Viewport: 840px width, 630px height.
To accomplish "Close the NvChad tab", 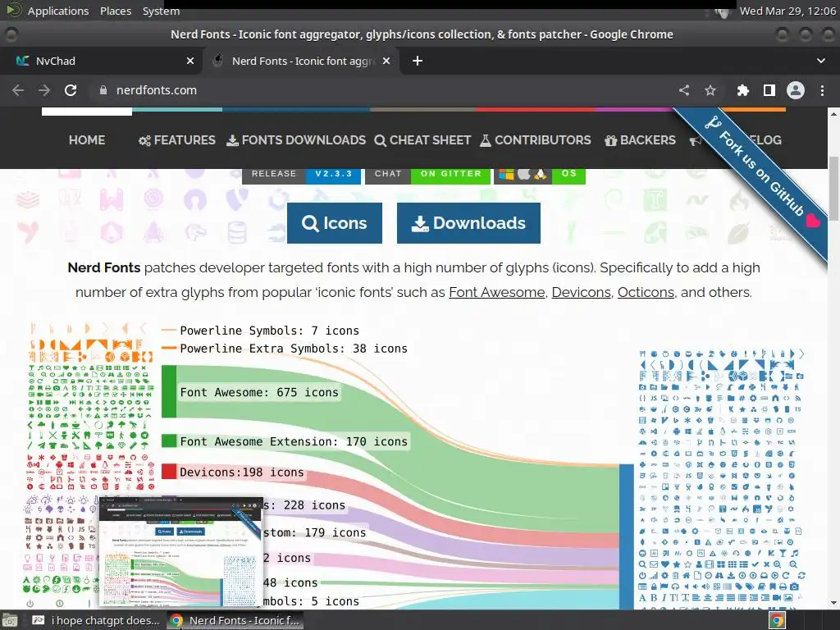I will pos(190,61).
